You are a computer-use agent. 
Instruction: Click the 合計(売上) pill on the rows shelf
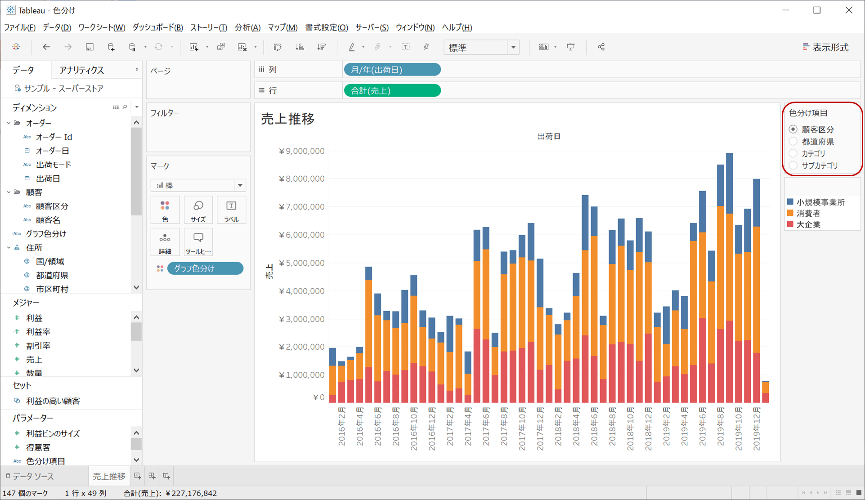pos(392,90)
